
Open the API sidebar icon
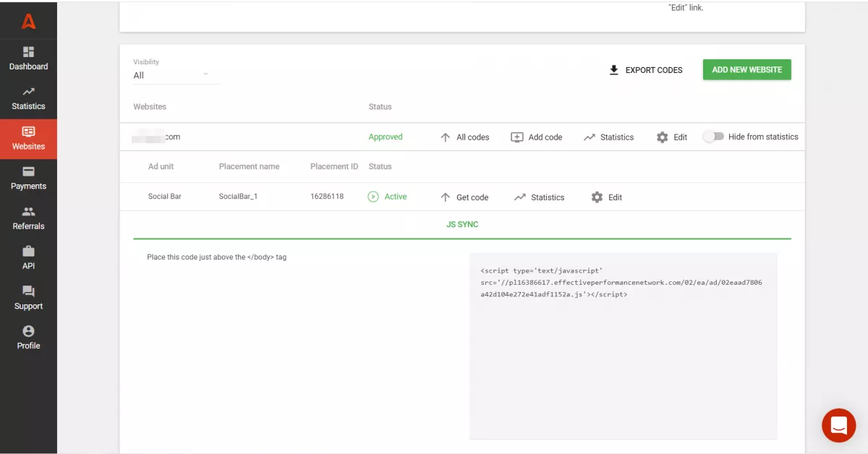[28, 252]
